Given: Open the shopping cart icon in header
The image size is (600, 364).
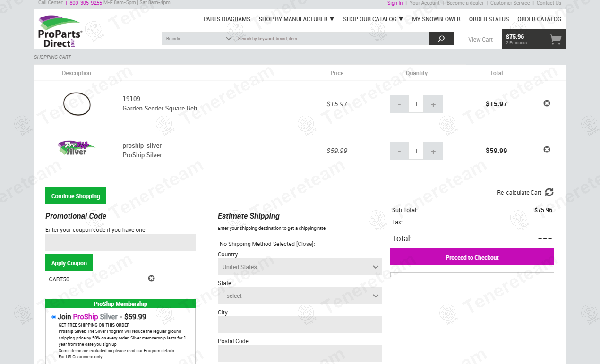Looking at the screenshot, I should coord(556,40).
